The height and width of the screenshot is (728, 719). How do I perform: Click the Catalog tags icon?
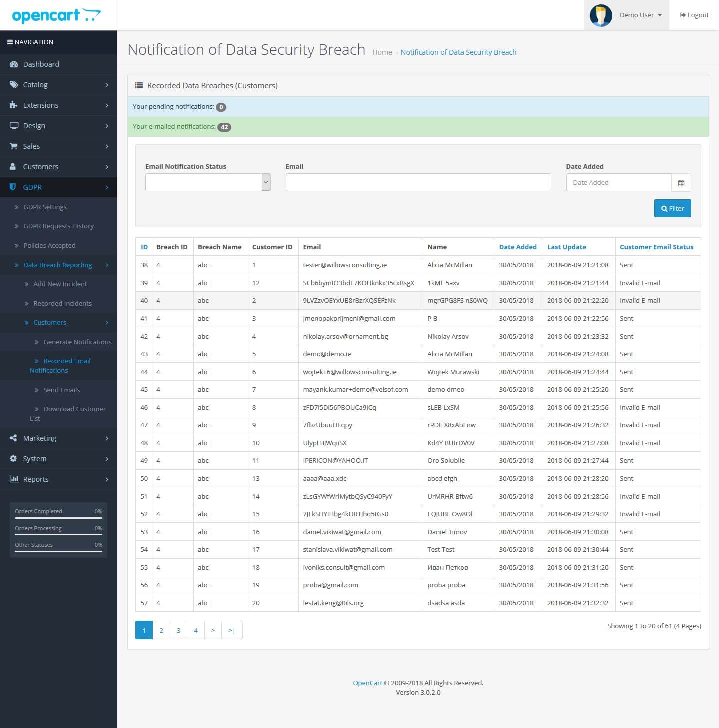(x=14, y=85)
